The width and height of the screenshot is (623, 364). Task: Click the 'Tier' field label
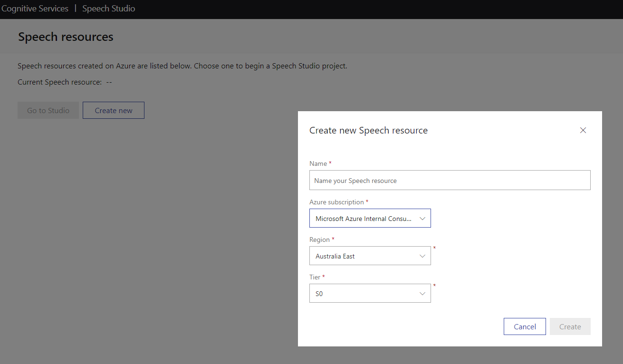[315, 277]
